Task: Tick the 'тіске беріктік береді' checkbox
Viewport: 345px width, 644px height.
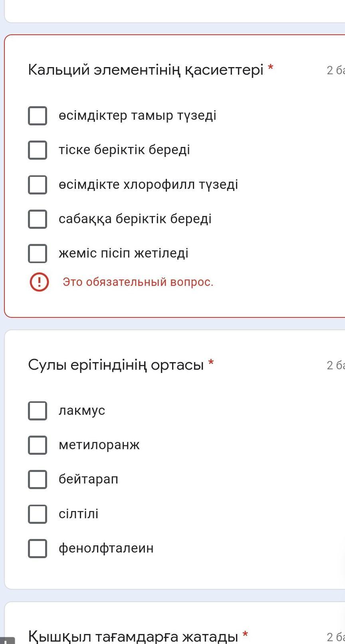Action: [38, 150]
